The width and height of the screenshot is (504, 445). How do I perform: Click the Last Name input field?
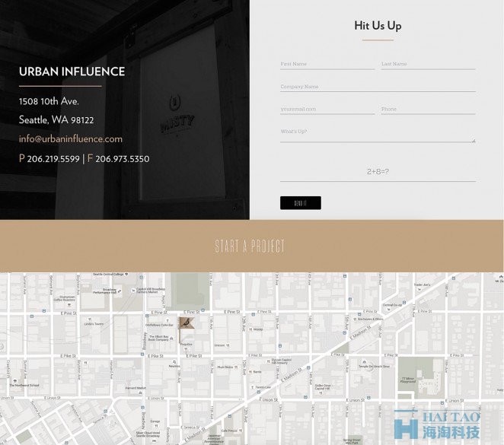tap(428, 64)
